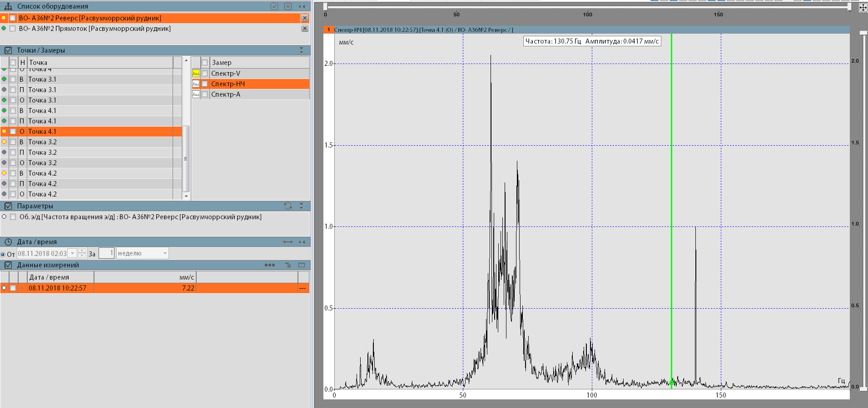Select the От radio button
Image resolution: width=868 pixels, height=408 pixels.
click(3, 255)
